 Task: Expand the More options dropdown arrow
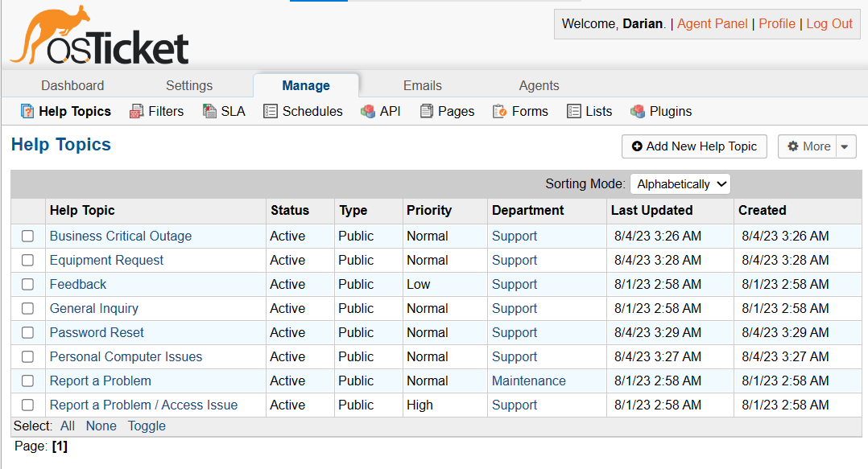(x=845, y=146)
